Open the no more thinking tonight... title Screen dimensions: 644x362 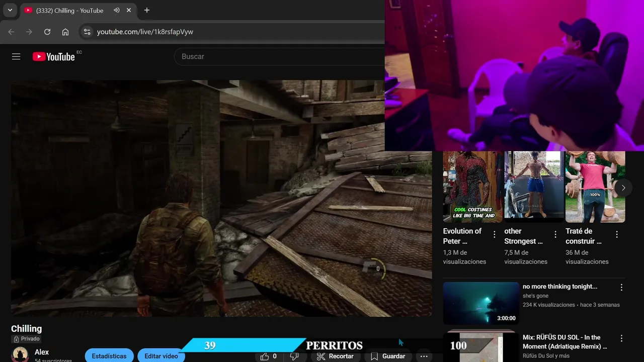coord(560,287)
